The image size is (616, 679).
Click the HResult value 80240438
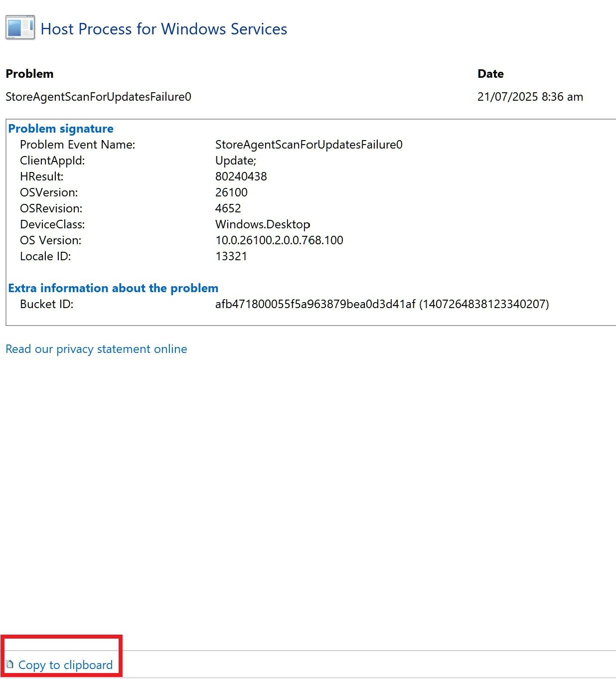[x=241, y=176]
